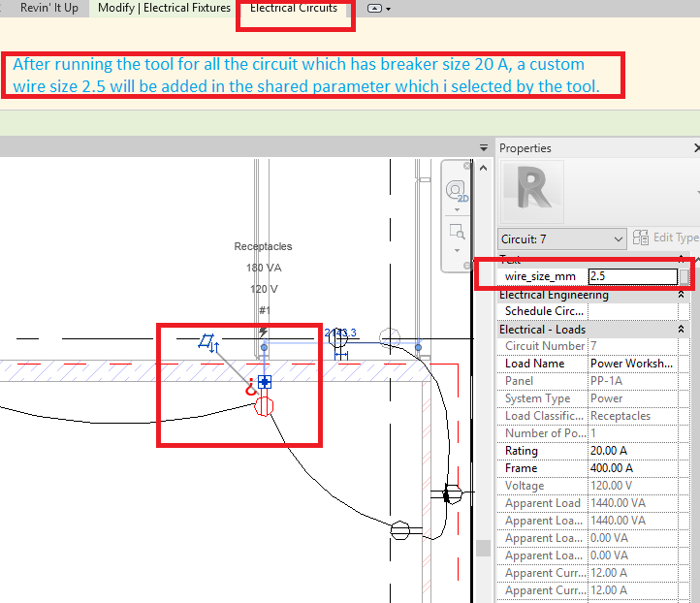Screen dimensions: 700x603
Task: Click the Edit Type button
Action: [666, 238]
